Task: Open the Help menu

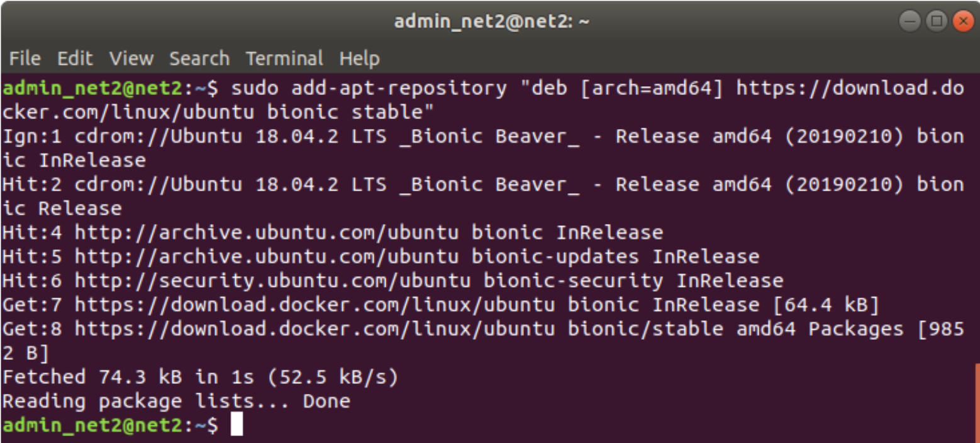Action: (359, 59)
